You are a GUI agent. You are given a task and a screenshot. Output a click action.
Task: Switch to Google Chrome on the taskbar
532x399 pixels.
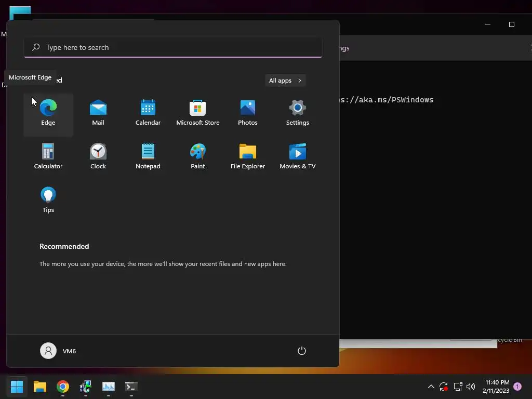click(63, 387)
